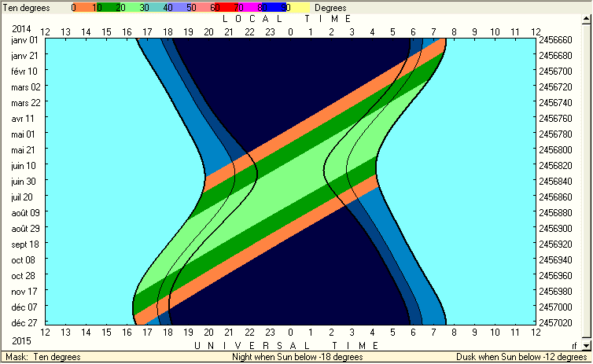The width and height of the screenshot is (593, 364).
Task: Click the 'mai 01' date label
Action: pos(23,134)
